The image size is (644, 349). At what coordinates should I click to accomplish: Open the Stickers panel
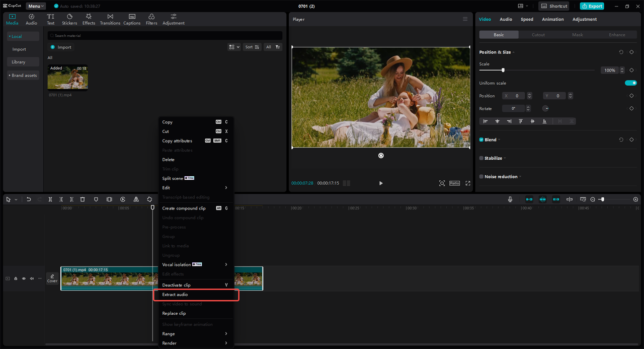tap(69, 19)
